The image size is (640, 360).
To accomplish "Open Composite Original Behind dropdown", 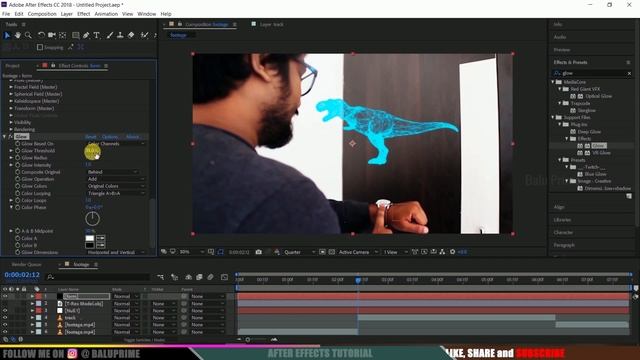I will point(113,172).
